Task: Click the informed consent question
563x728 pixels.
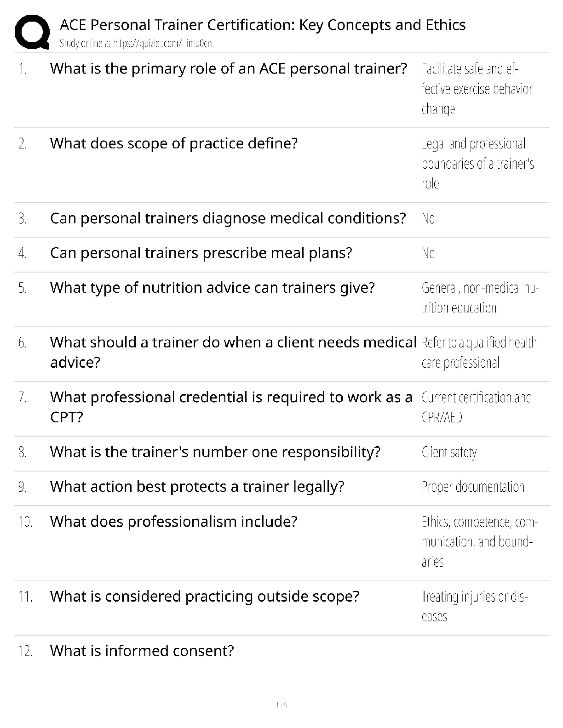Action: pos(142,651)
